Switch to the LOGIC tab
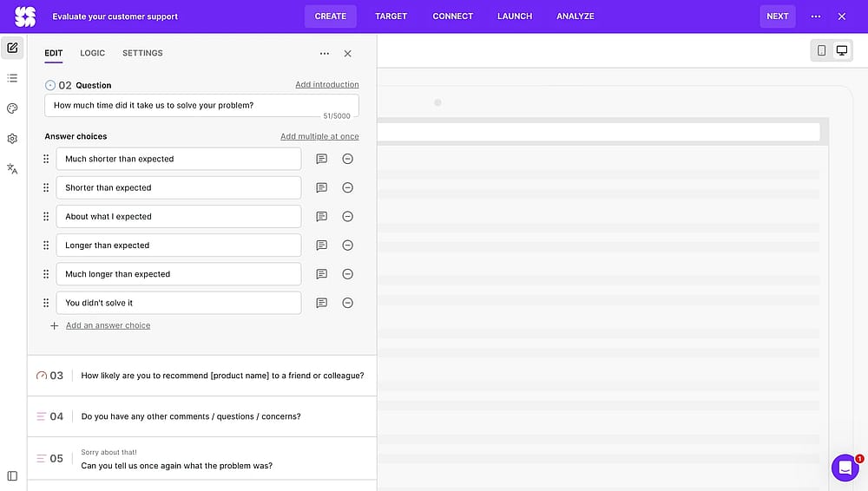Viewport: 868px width, 491px height. pyautogui.click(x=93, y=53)
